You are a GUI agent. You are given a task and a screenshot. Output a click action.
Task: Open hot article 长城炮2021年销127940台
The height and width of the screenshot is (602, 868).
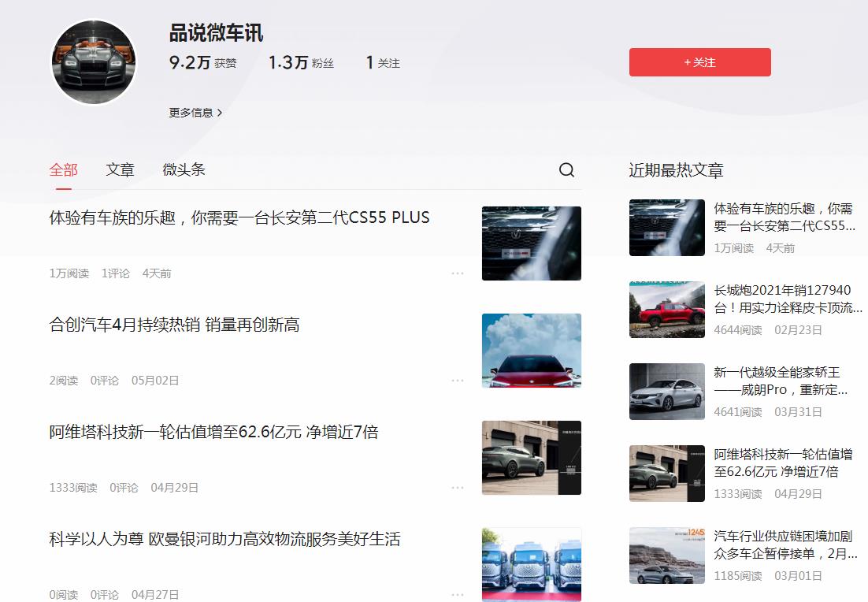click(788, 299)
